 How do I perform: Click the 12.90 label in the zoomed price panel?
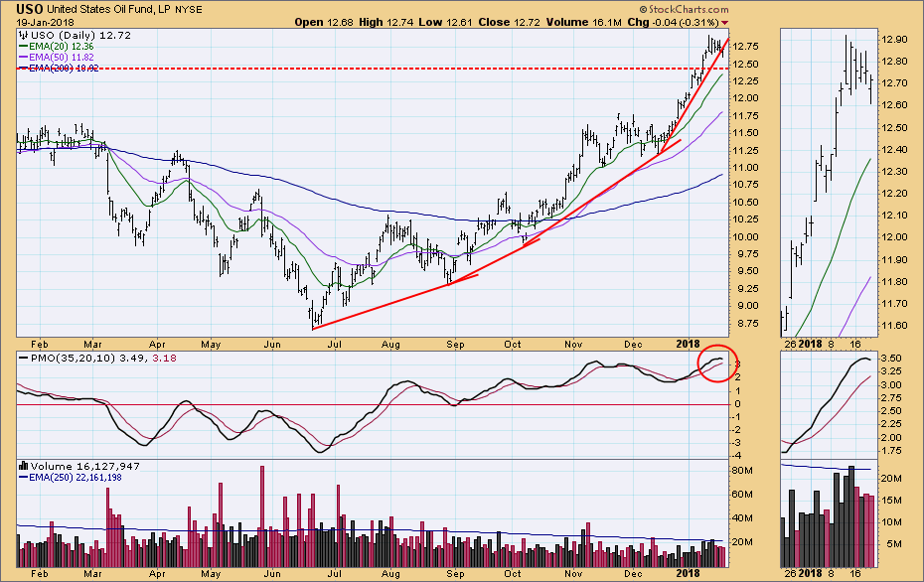894,40
